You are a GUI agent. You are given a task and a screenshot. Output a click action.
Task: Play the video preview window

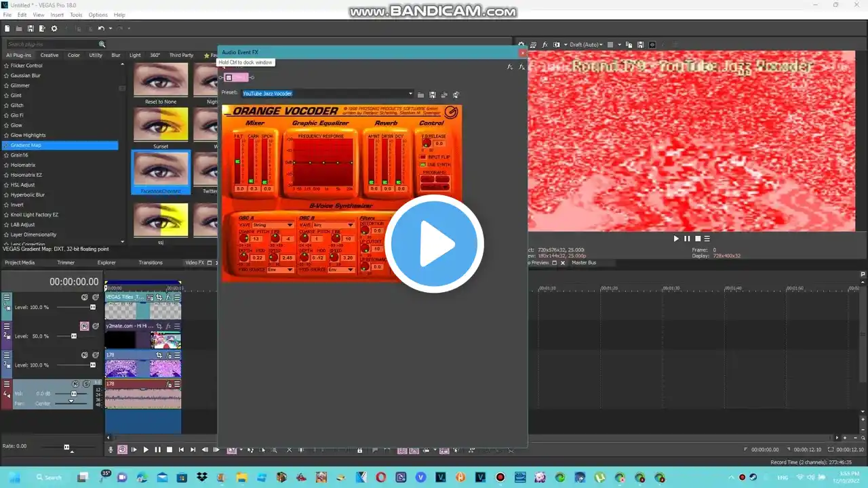point(676,239)
